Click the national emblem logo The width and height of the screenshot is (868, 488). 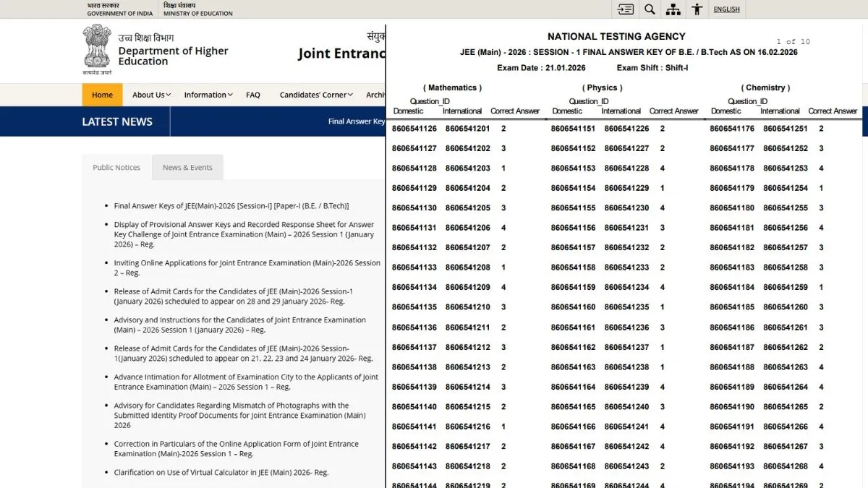97,49
